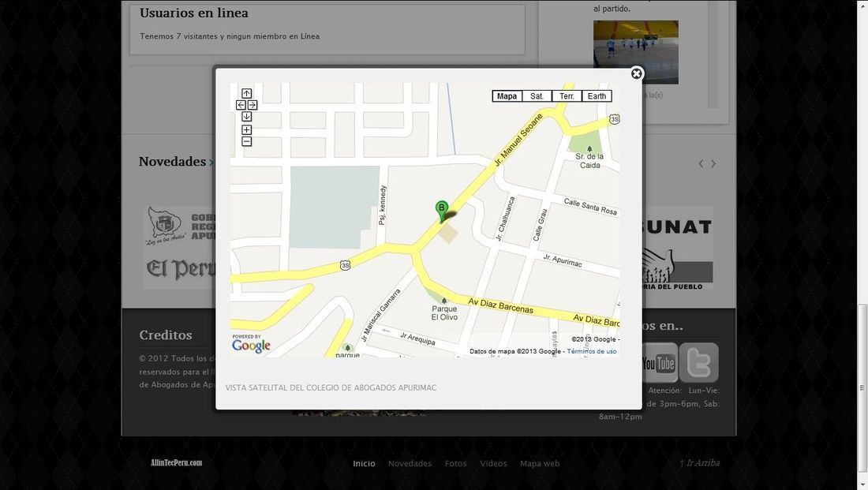Click the Calle Santa Rosa street label
Viewport: 868px width, 490px height.
point(590,207)
